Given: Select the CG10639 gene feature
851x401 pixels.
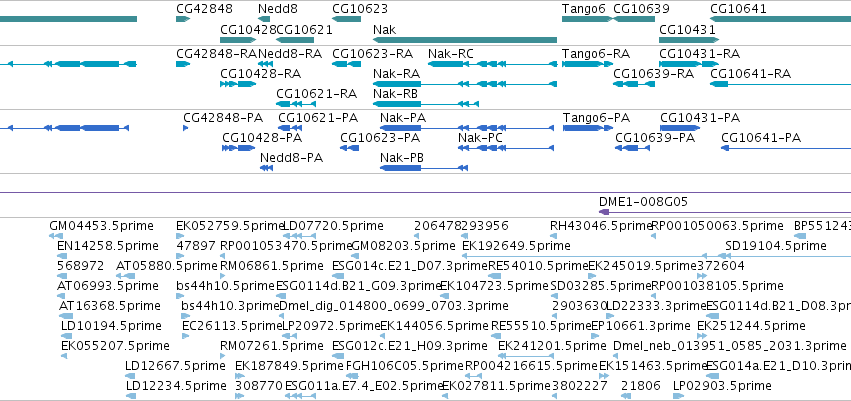Looking at the screenshot, I should (633, 19).
